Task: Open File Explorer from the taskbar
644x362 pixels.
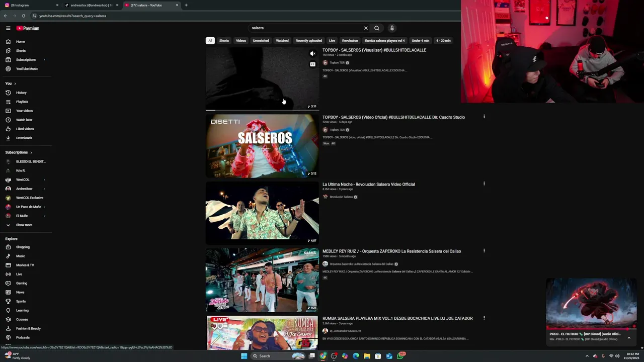Action: pyautogui.click(x=367, y=356)
